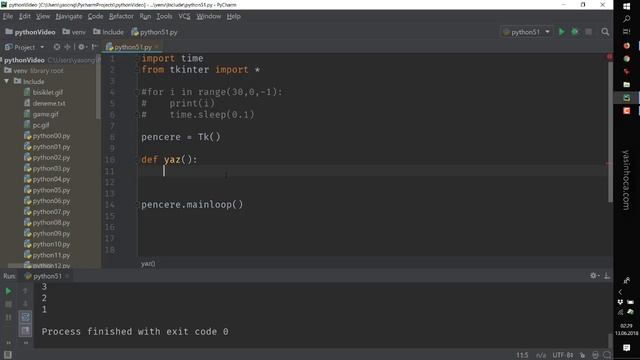Image resolution: width=640 pixels, height=360 pixels.
Task: Click the Windows taskbar search icon
Action: coord(627,19)
